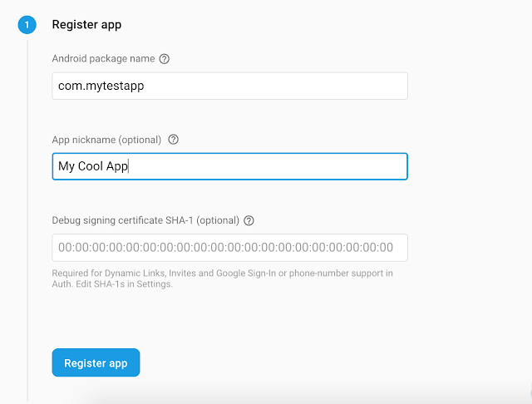Click the "Debug signing certificate SHA-1 (optional)" label
532x404 pixels.
click(145, 220)
